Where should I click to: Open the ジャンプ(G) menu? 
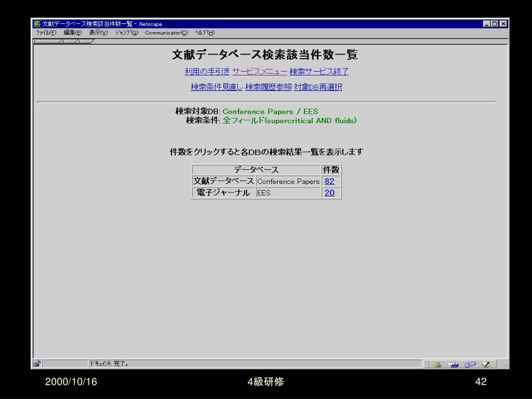[127, 33]
